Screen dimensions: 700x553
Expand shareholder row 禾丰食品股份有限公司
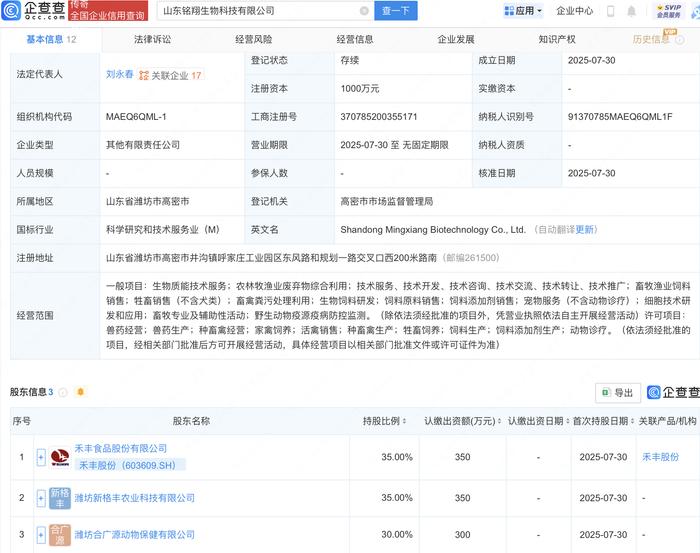(41, 457)
